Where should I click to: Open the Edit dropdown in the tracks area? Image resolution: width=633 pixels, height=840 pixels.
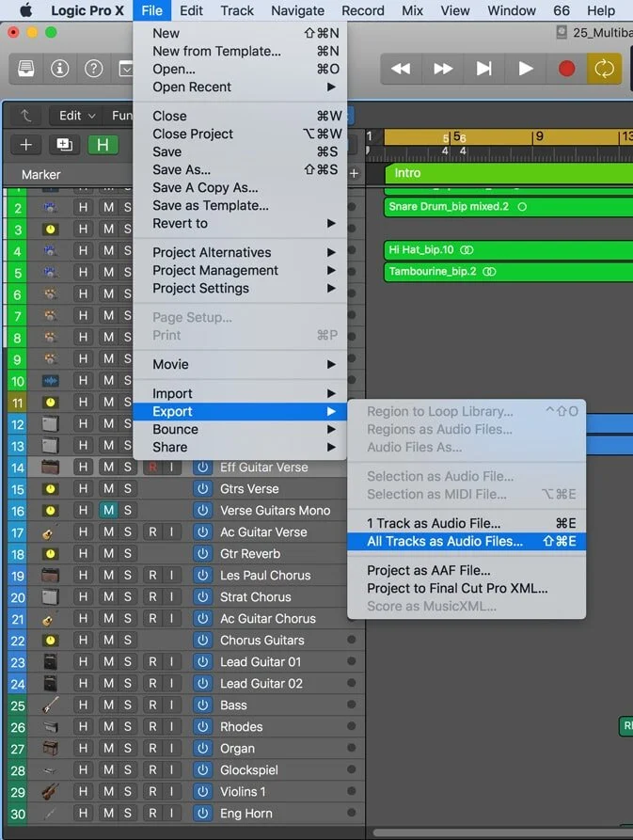coord(76,115)
